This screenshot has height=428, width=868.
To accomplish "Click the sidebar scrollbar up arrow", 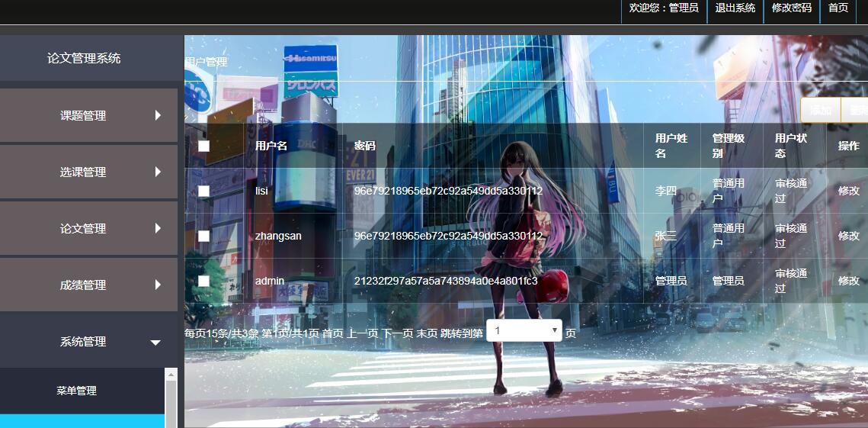I will pyautogui.click(x=171, y=375).
